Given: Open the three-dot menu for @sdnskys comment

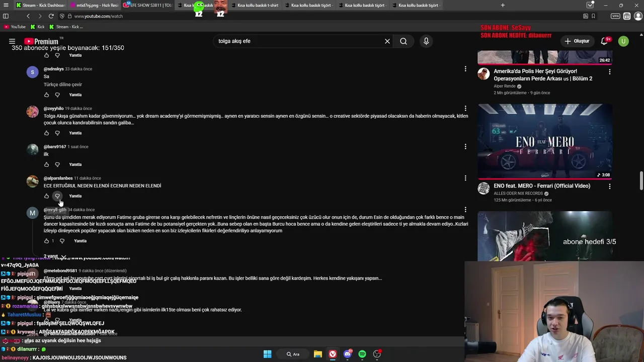Looking at the screenshot, I should coord(465,69).
